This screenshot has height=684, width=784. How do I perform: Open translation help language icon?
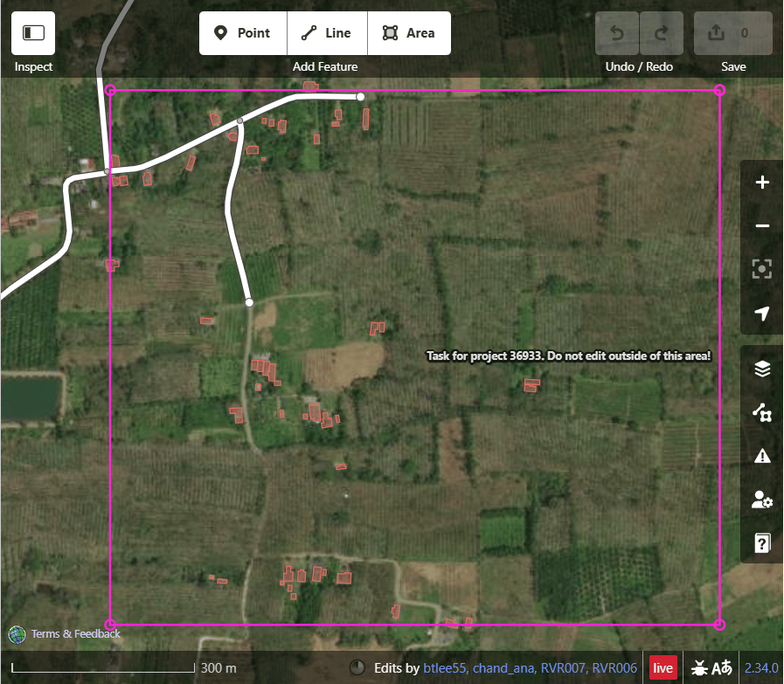(x=721, y=668)
